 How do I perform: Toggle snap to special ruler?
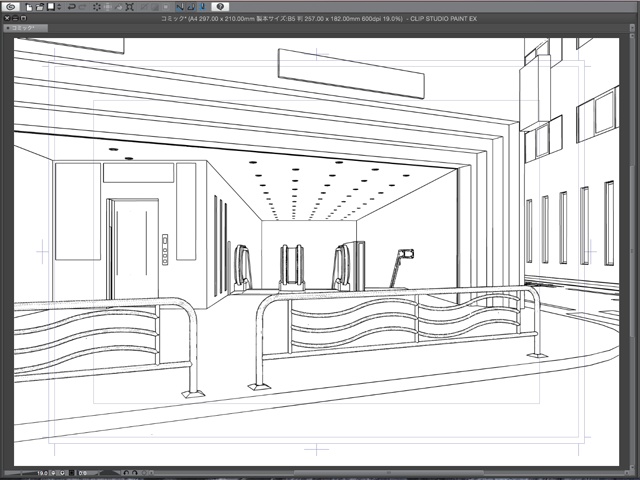[189, 6]
